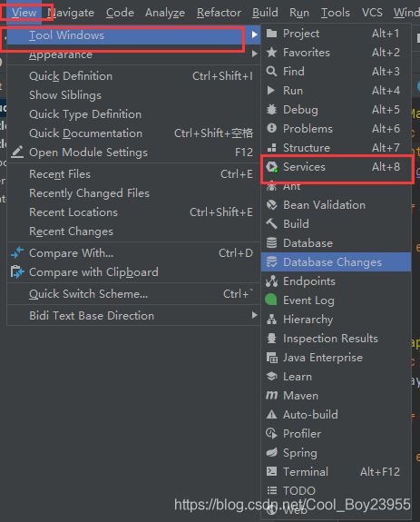420x522 pixels.
Task: Open the Refactor menu
Action: (x=219, y=13)
